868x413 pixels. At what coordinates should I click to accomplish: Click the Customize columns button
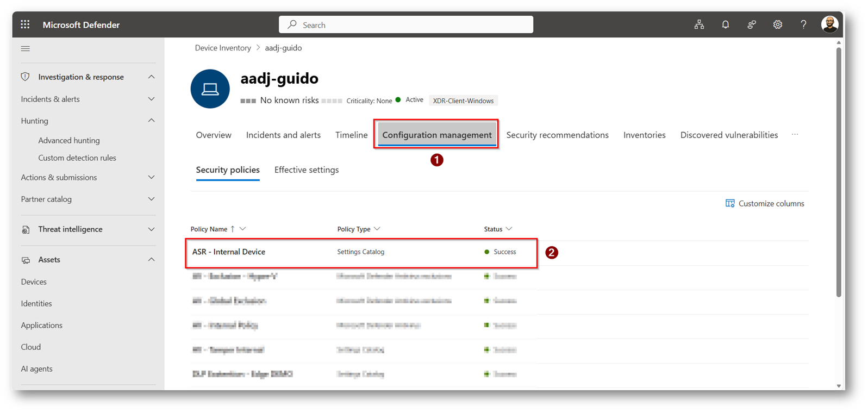[765, 203]
